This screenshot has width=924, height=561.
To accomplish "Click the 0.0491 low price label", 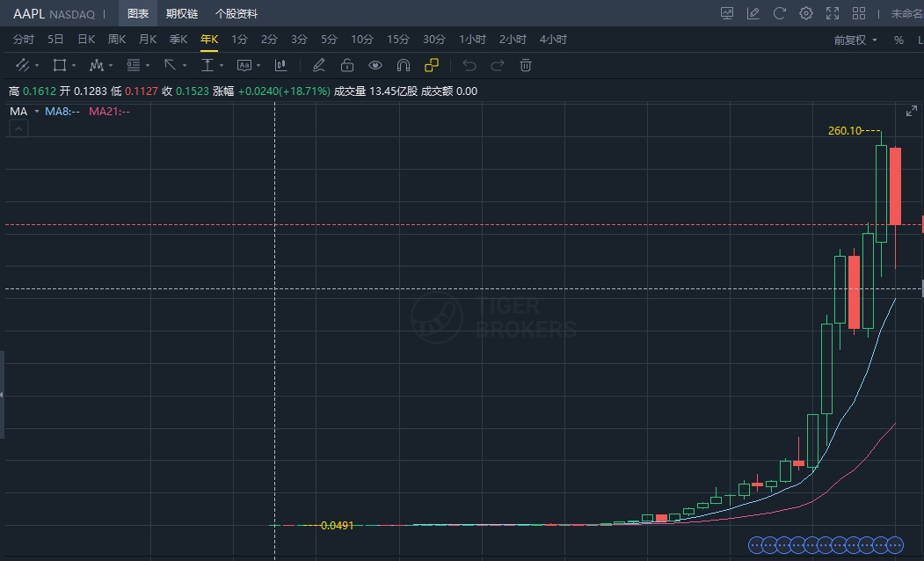I will [x=337, y=525].
